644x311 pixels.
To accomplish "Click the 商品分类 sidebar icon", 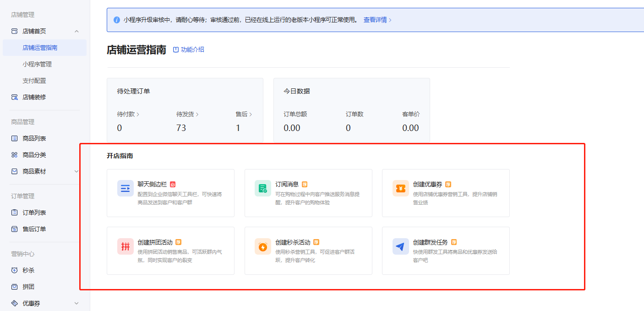I will (14, 155).
